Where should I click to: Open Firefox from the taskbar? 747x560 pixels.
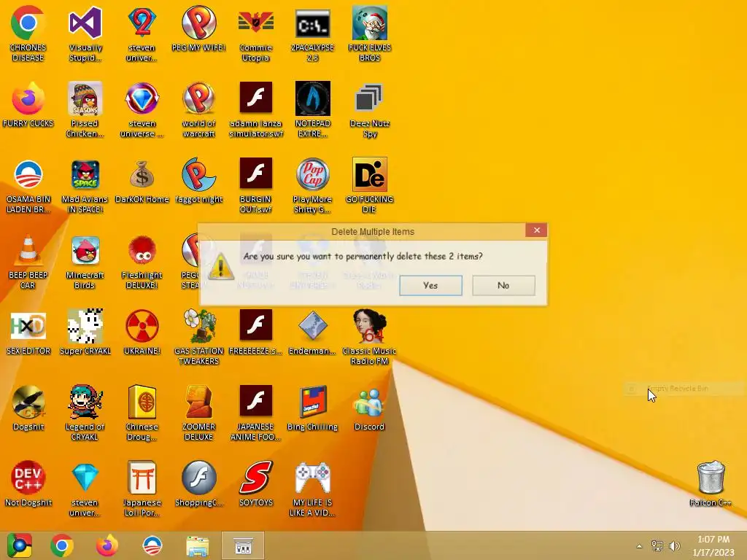[107, 545]
